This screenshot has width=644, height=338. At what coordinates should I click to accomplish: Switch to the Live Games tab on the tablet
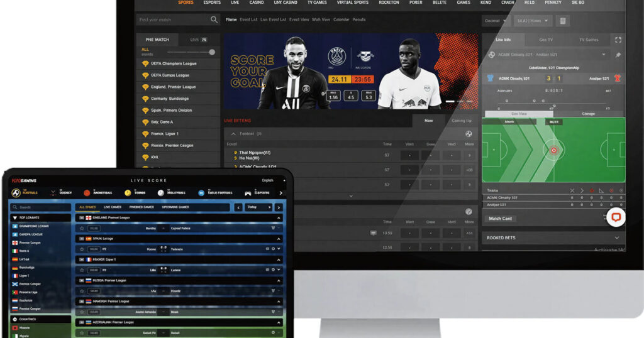[x=113, y=207]
